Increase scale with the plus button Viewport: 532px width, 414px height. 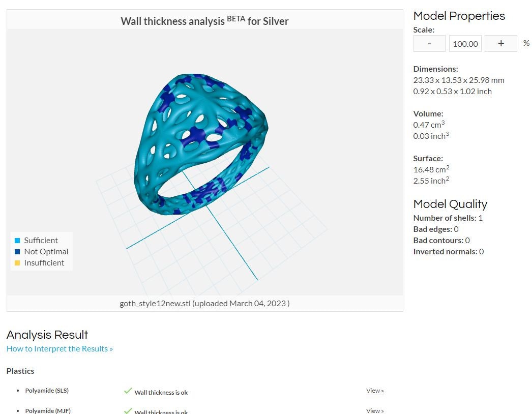click(x=501, y=43)
